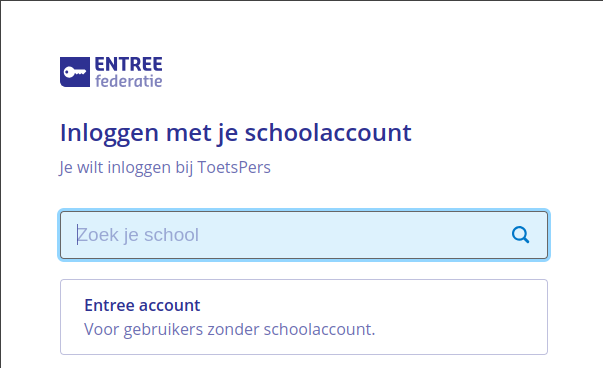Place the cursor in the school search box
The image size is (603, 368).
[x=304, y=235]
